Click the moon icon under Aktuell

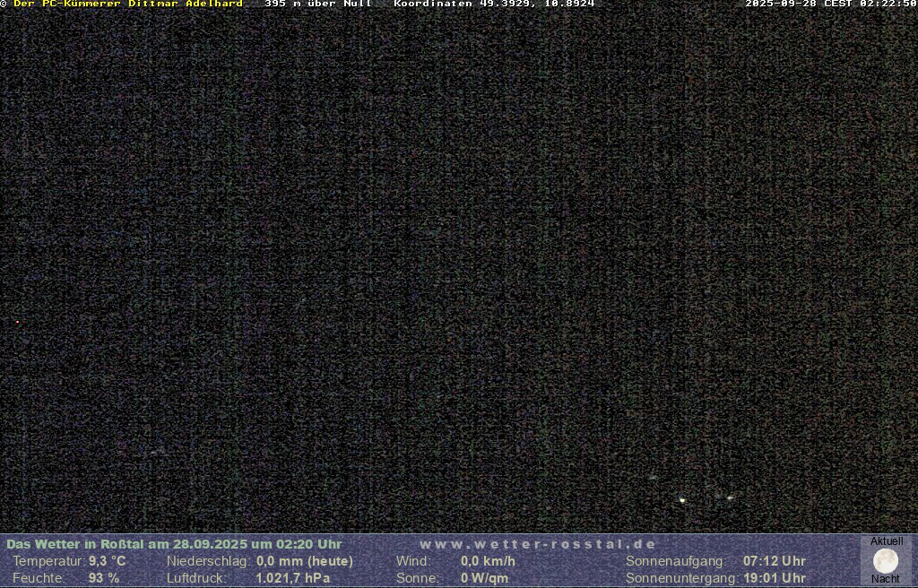pyautogui.click(x=886, y=561)
